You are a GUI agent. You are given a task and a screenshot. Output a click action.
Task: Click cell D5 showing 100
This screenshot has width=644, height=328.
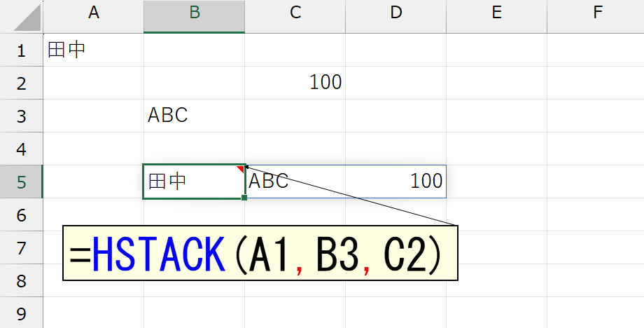[x=396, y=182]
